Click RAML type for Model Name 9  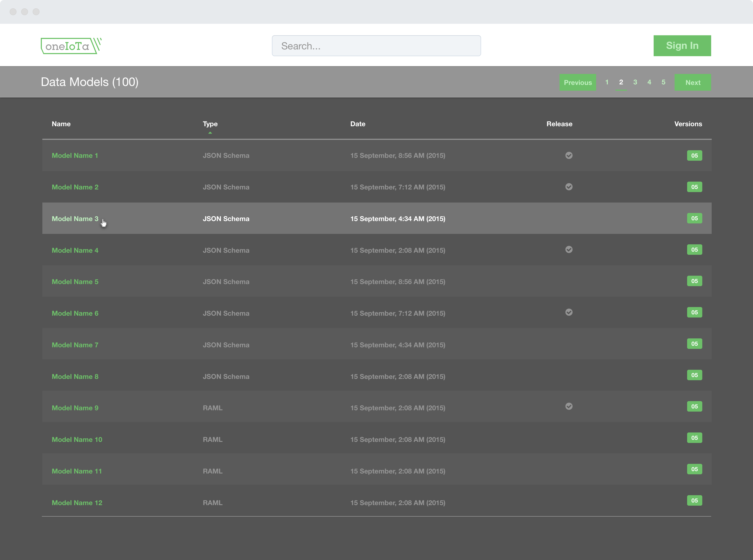tap(213, 408)
